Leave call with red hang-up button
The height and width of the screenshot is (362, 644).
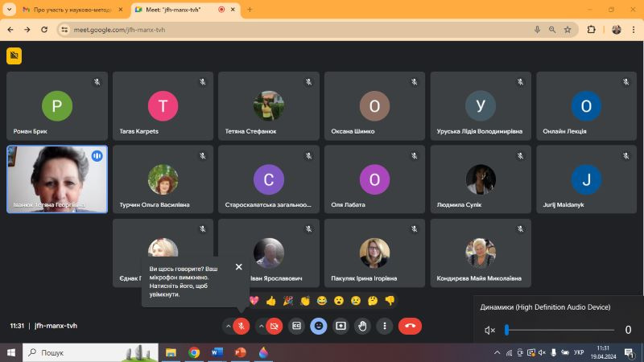(x=410, y=326)
